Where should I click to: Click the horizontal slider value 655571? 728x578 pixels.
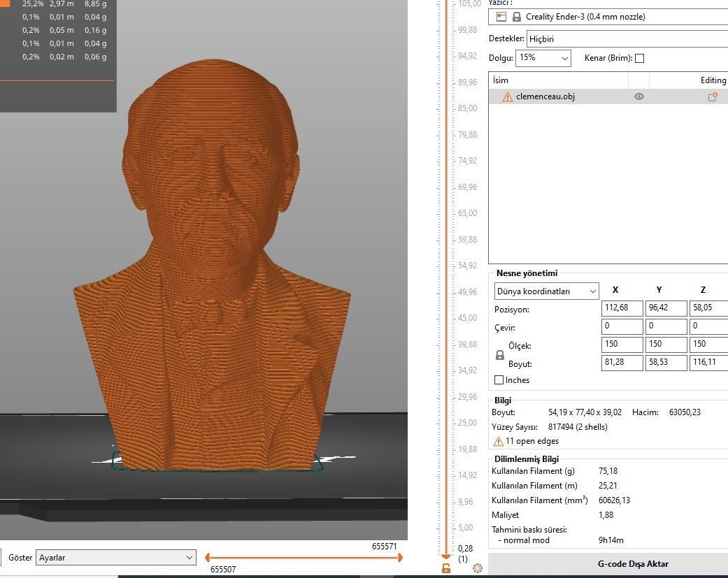(x=385, y=546)
